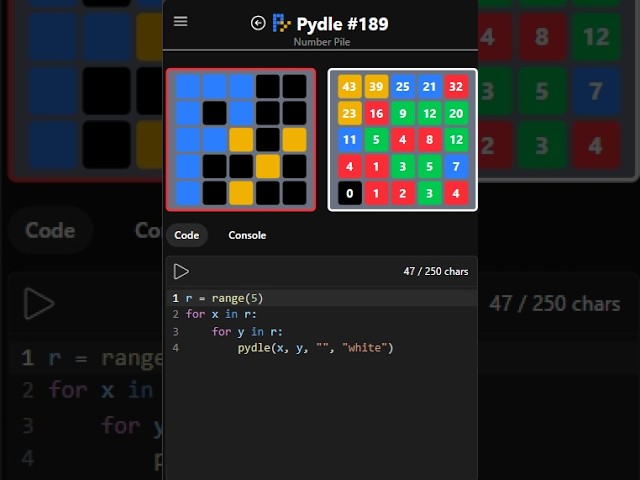The image size is (640, 480).
Task: Click the red tile numbered 2
Action: (x=402, y=193)
